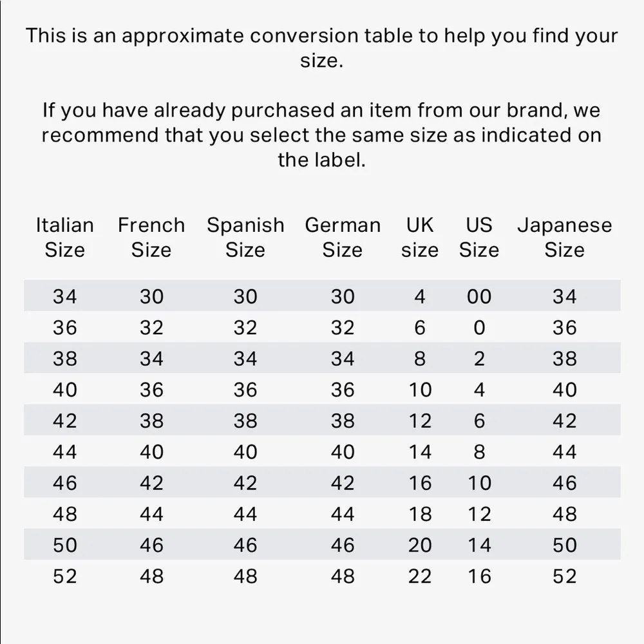Click US size 16 in the bottom row
The height and width of the screenshot is (644, 644).
pos(479,576)
